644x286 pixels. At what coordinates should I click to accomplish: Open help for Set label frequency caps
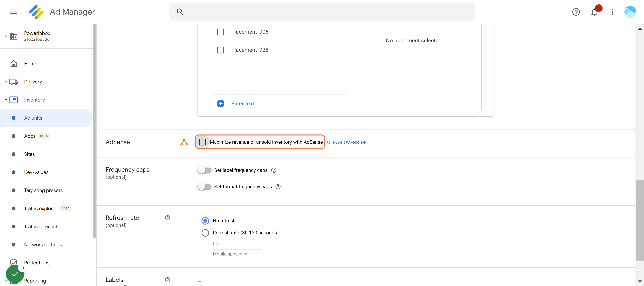pyautogui.click(x=274, y=170)
